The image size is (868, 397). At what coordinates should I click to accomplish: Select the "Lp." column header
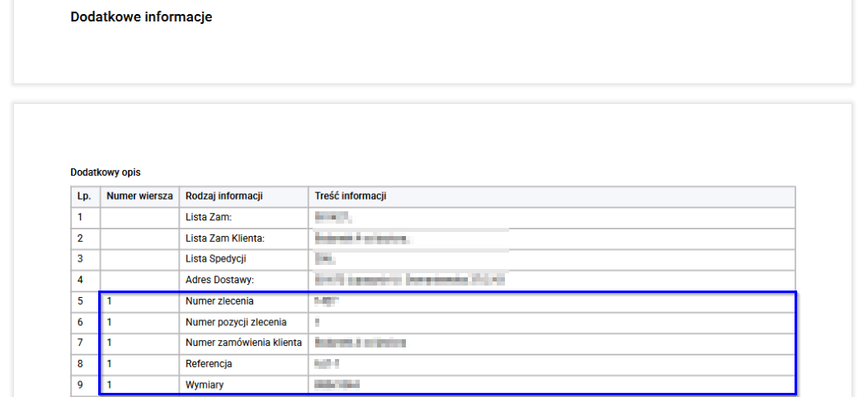(86, 196)
